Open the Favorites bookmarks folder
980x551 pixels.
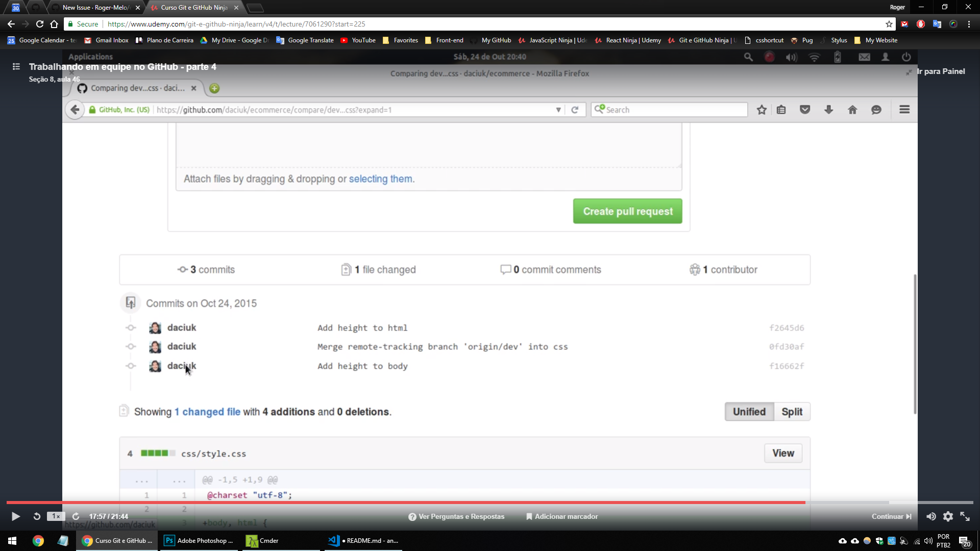point(400,40)
